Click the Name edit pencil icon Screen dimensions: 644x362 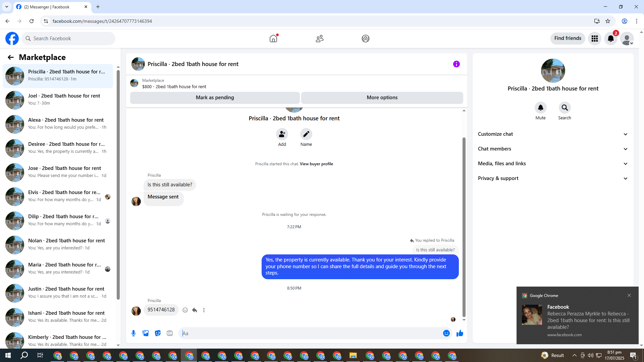pyautogui.click(x=306, y=134)
